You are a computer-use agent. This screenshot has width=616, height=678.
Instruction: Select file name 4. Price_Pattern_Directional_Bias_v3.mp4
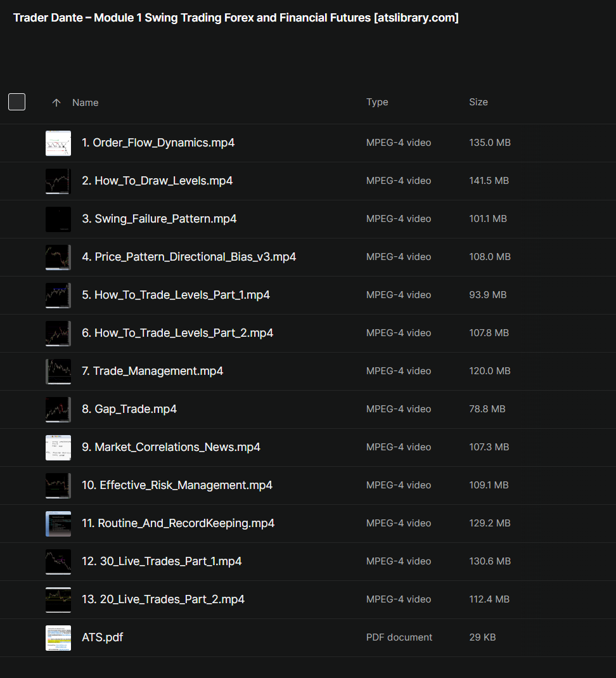[189, 257]
